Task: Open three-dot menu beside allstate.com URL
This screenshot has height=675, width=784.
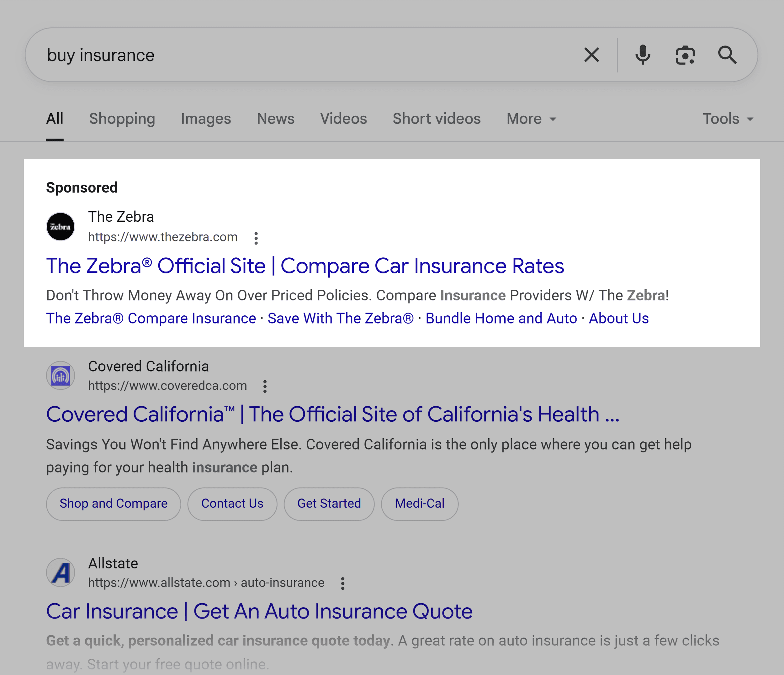Action: 342,583
